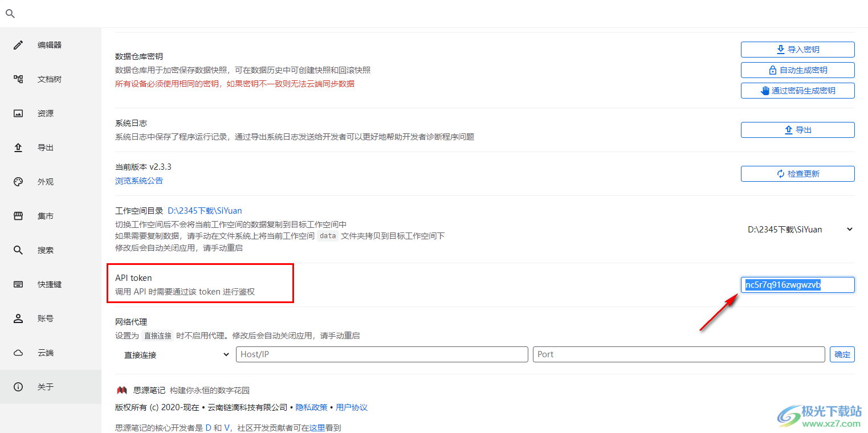This screenshot has height=433, width=868.
Task: Switch to the 导出 settings tab
Action: pyautogui.click(x=46, y=148)
